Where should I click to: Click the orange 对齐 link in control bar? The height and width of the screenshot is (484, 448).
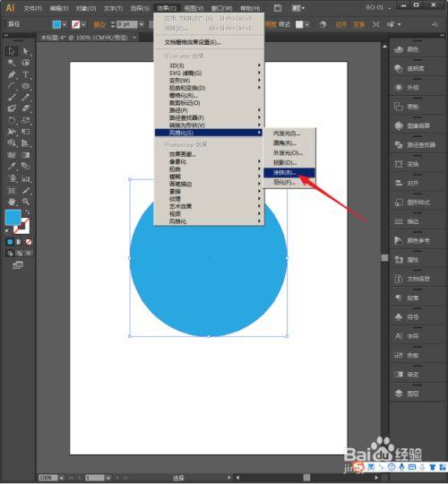click(x=341, y=25)
